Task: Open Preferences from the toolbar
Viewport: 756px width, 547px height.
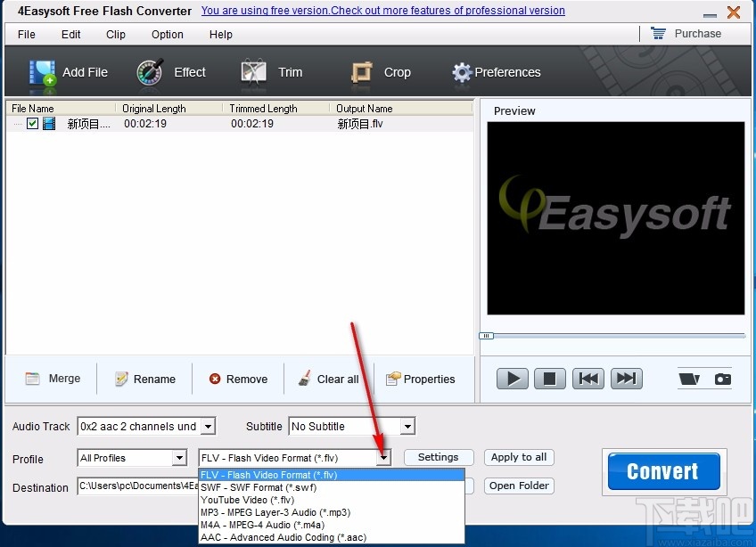Action: pos(462,73)
